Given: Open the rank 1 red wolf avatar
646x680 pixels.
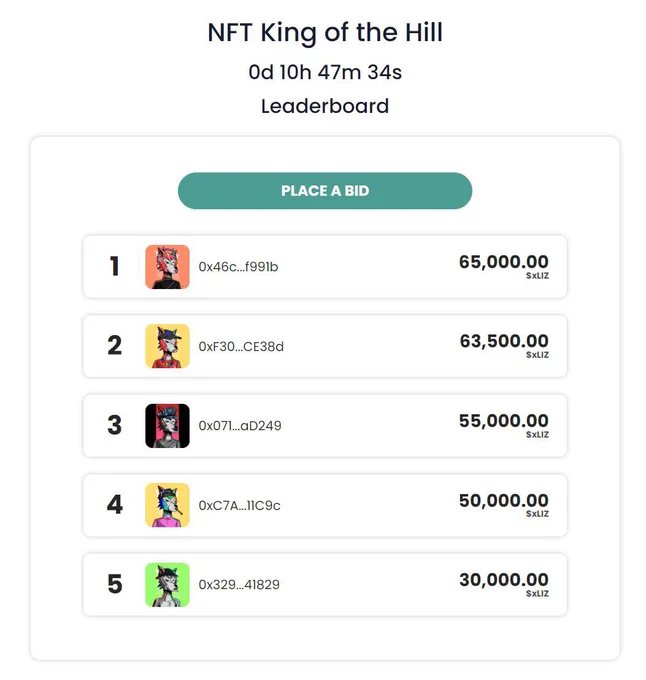Looking at the screenshot, I should [167, 267].
